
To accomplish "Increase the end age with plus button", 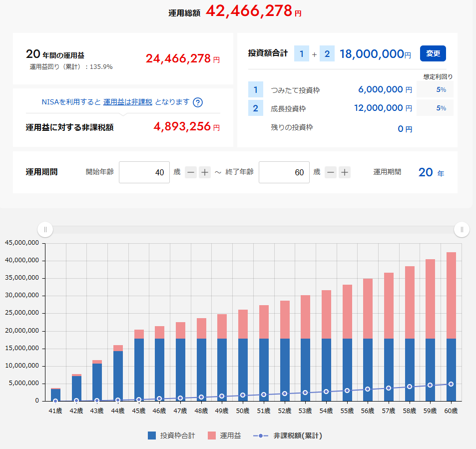I will click(x=345, y=172).
